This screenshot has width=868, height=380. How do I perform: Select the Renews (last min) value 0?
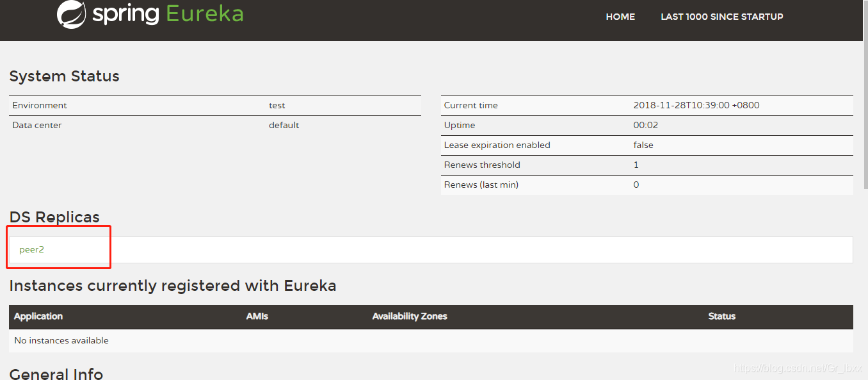(x=636, y=185)
